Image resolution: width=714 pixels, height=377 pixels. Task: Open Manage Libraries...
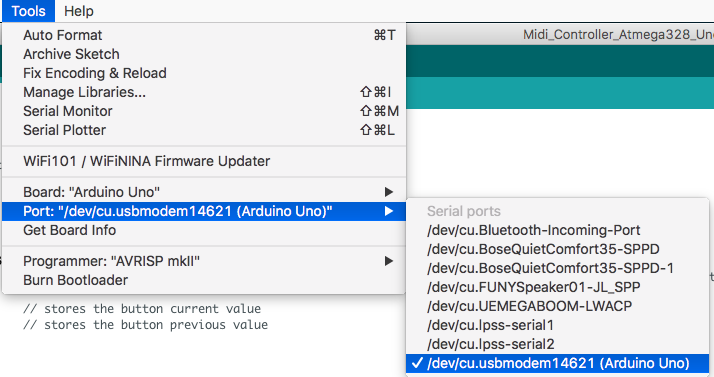(204, 92)
